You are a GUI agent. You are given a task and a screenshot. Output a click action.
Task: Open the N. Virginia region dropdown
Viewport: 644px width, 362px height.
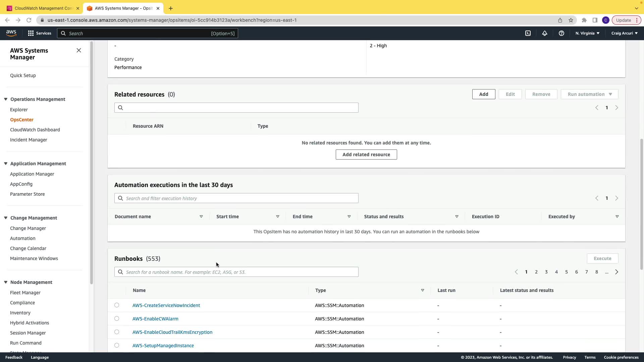coord(587,33)
